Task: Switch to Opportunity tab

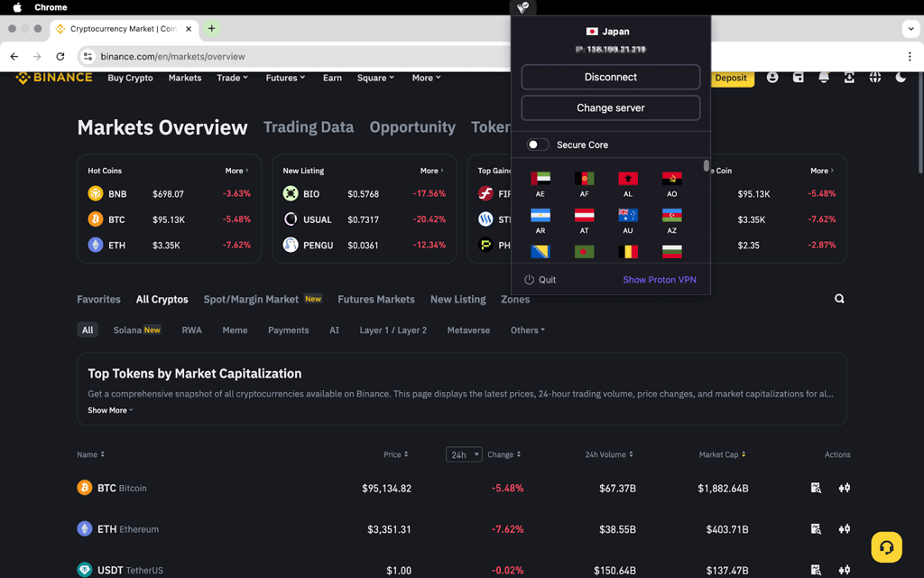Action: (412, 127)
